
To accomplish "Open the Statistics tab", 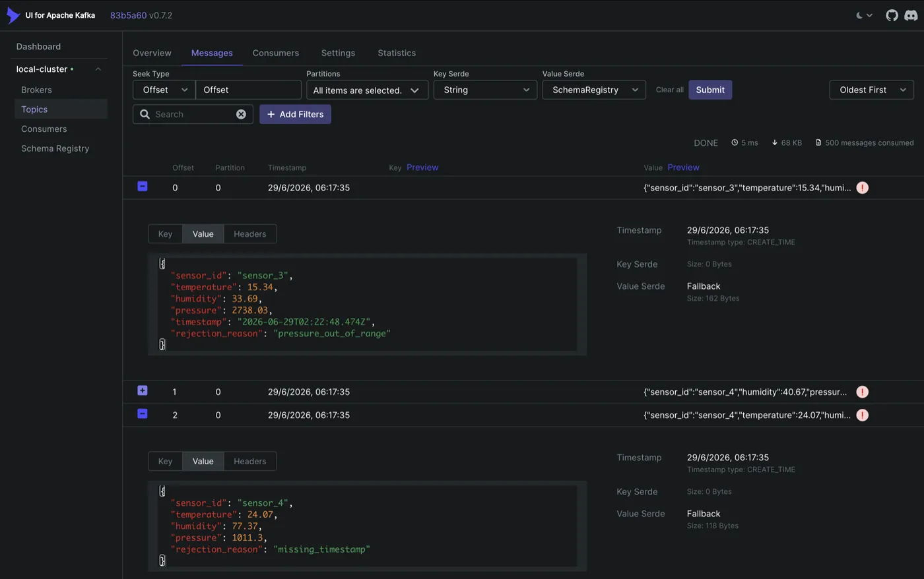I will tap(397, 53).
